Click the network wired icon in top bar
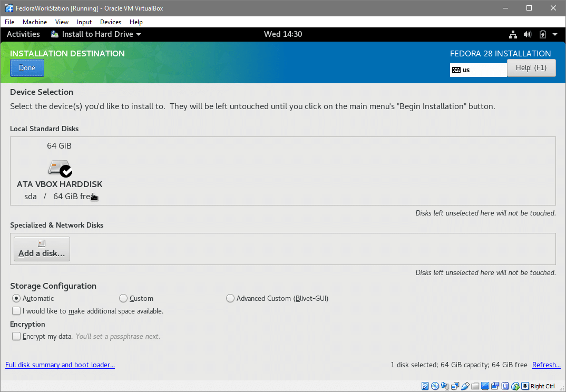 click(x=513, y=34)
